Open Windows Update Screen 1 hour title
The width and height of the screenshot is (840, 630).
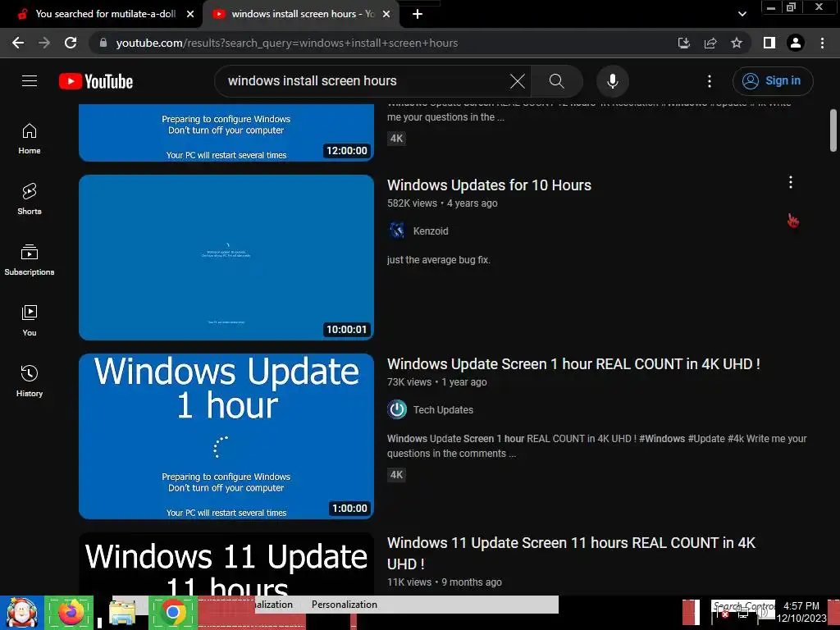[x=573, y=364]
